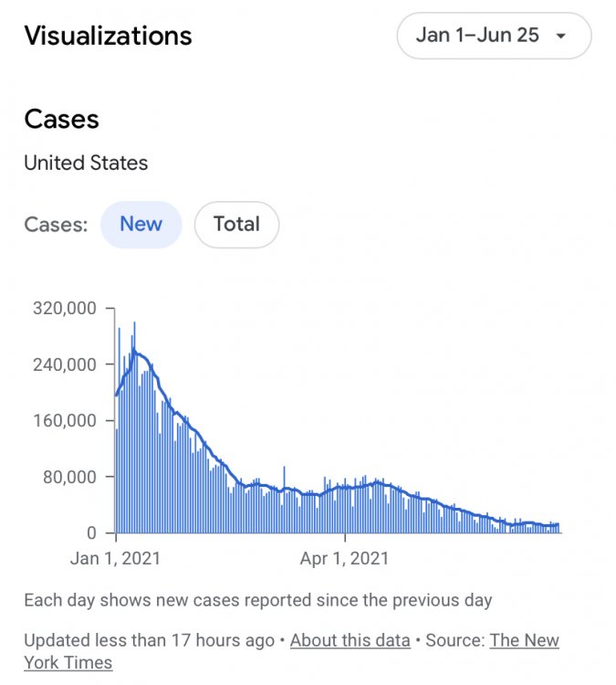This screenshot has height=685, width=616.
Task: Click the last bar near Jun 25
Action: 559,528
